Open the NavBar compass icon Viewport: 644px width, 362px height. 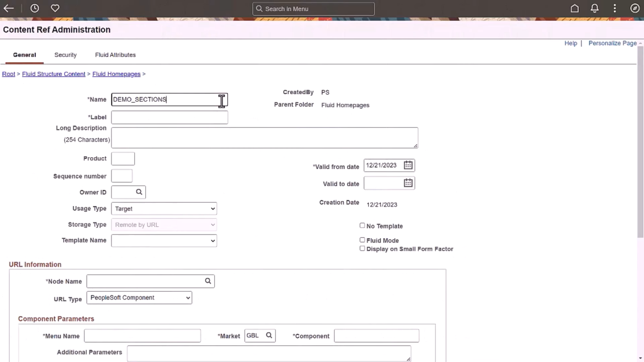tap(635, 8)
